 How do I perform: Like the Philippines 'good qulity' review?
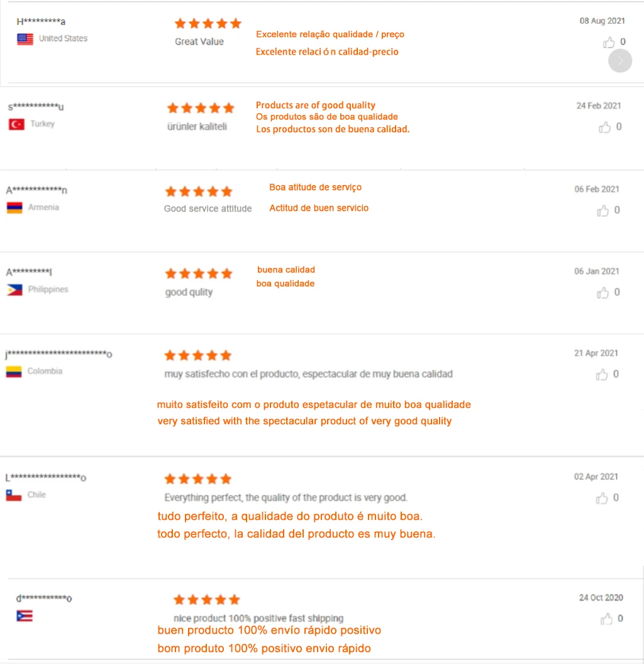tap(603, 293)
